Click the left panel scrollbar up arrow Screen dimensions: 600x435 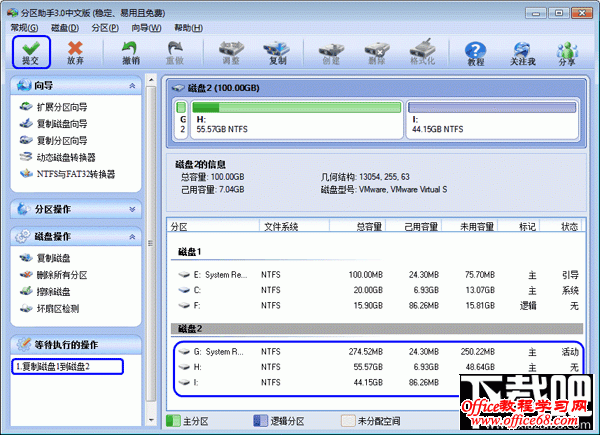point(151,80)
